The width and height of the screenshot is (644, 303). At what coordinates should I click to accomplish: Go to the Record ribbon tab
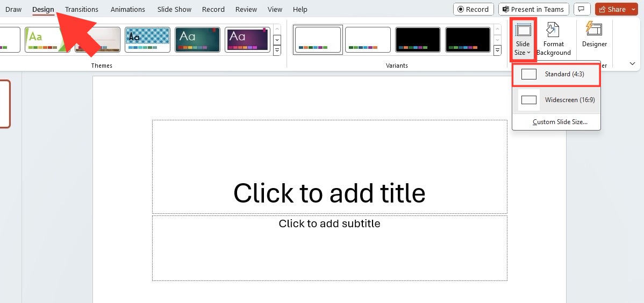(213, 9)
